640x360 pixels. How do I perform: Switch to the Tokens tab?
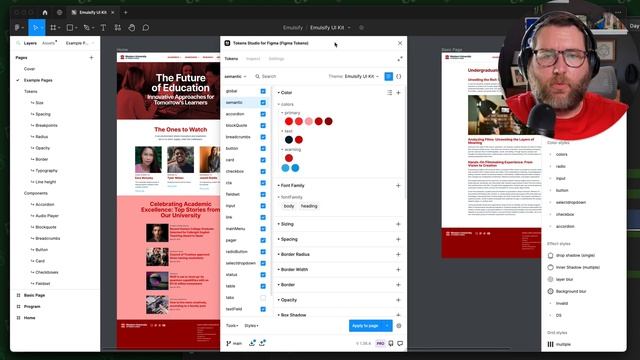(231, 59)
